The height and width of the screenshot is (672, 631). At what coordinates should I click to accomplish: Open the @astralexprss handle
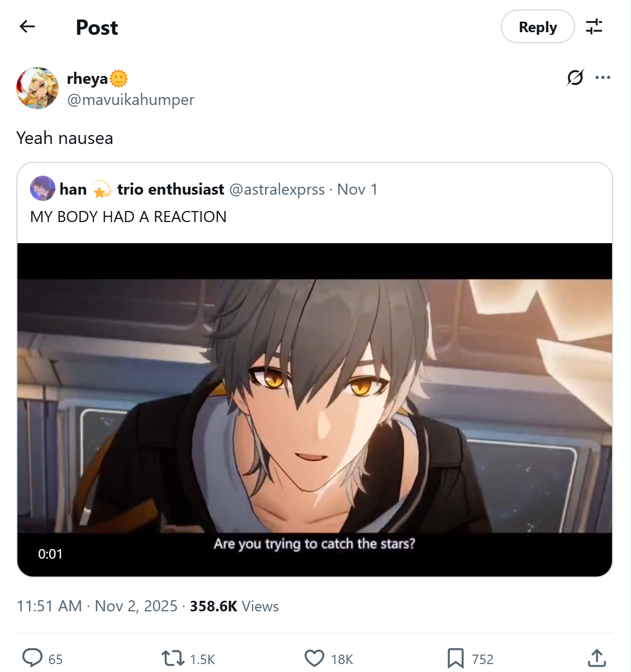coord(277,189)
